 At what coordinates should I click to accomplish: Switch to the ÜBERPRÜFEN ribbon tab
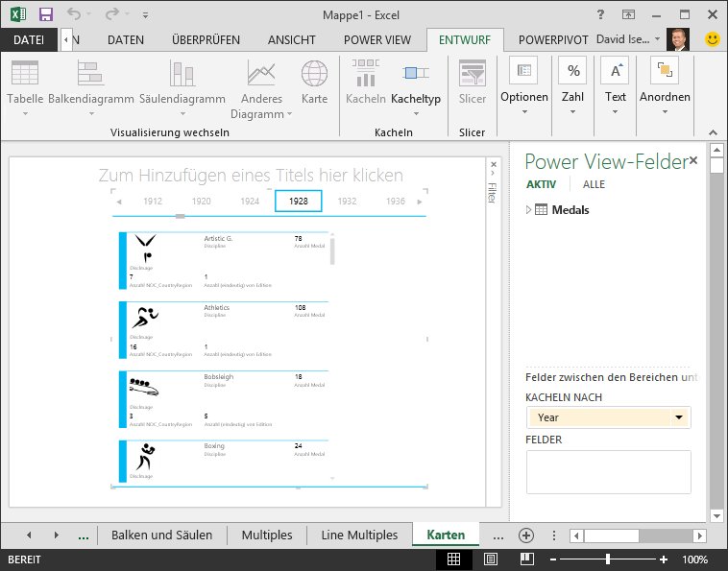[206, 40]
